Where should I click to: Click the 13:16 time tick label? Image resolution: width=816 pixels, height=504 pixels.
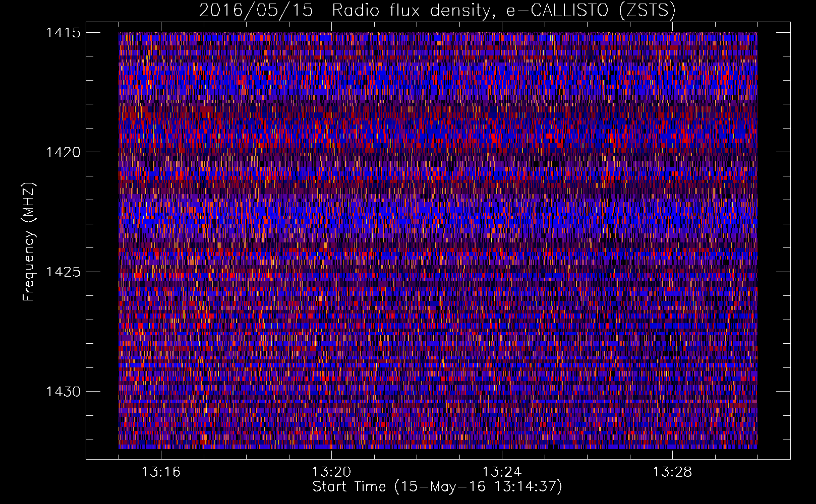pos(161,472)
